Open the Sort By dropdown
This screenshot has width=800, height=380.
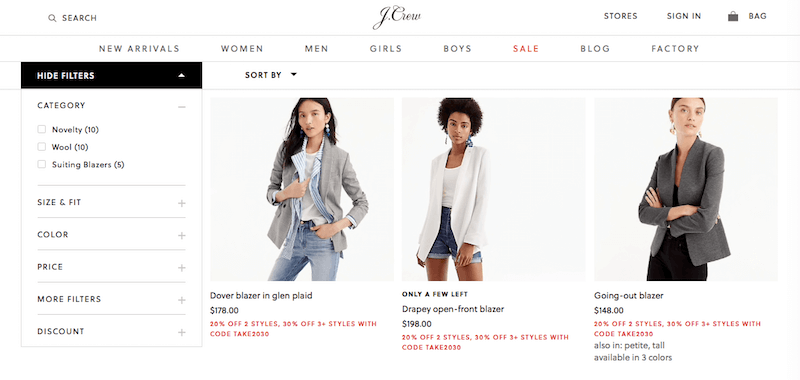270,75
